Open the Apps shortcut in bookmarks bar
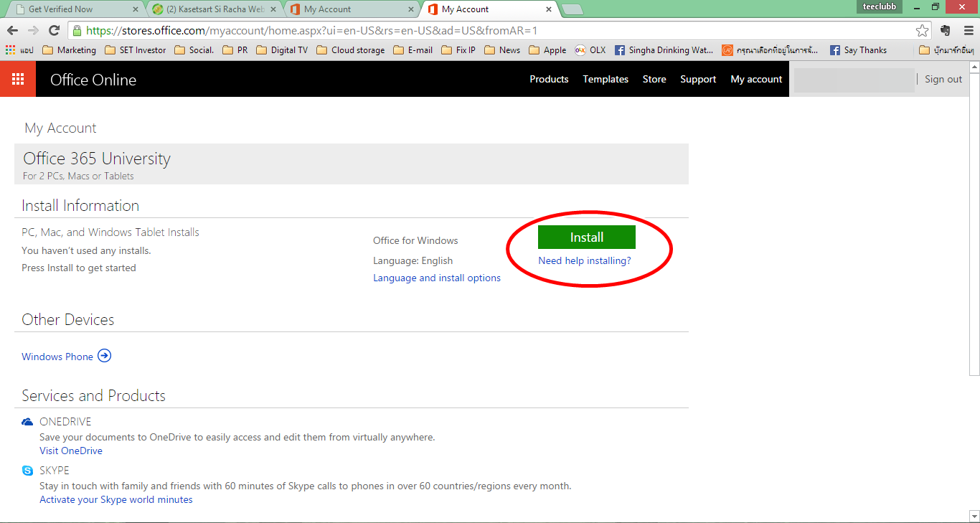Image resolution: width=980 pixels, height=523 pixels. (19, 50)
